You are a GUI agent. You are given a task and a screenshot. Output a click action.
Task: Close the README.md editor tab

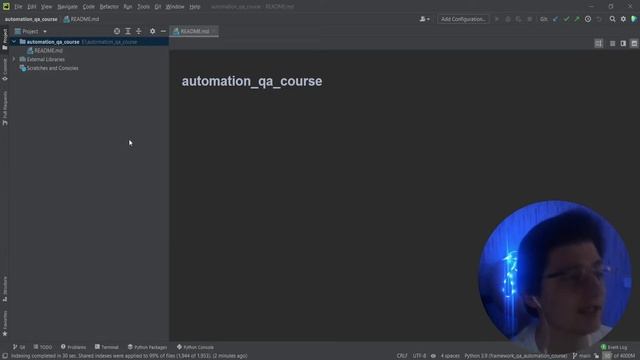pos(214,31)
